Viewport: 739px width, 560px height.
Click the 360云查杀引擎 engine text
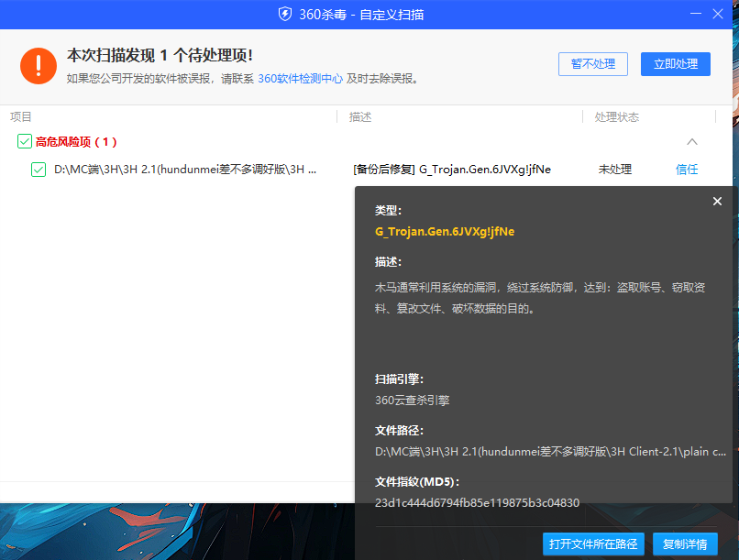(x=412, y=401)
